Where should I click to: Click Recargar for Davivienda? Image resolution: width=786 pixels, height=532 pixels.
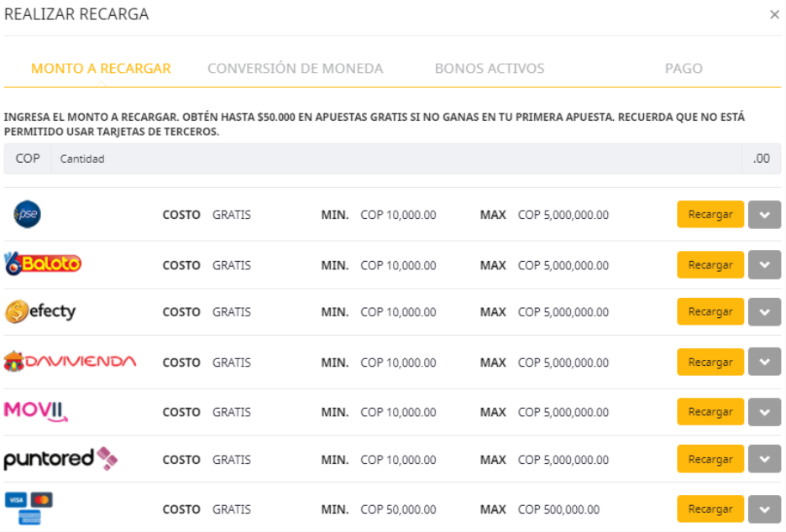point(710,362)
